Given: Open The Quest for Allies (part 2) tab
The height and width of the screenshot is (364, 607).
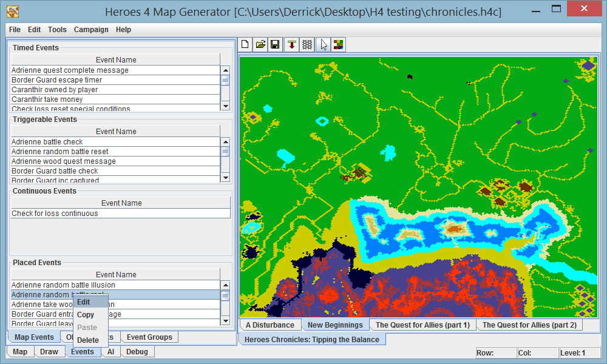Looking at the screenshot, I should (x=529, y=325).
